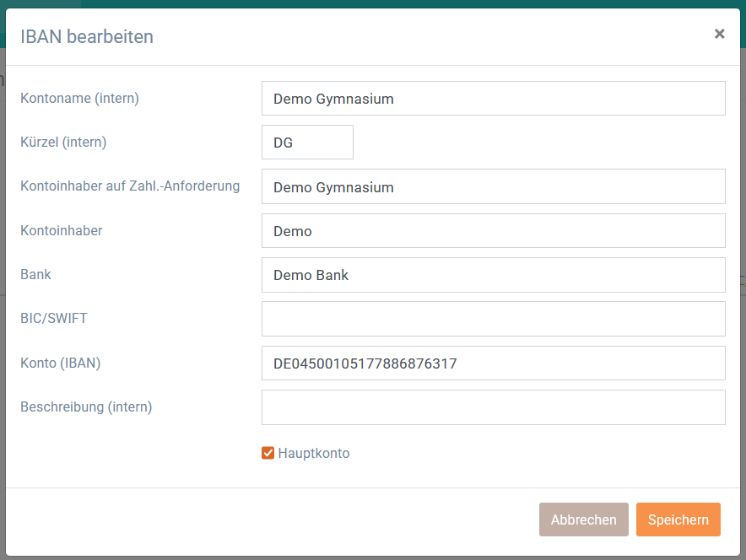Click the Konto (IBAN) label
The image size is (746, 560).
(61, 363)
